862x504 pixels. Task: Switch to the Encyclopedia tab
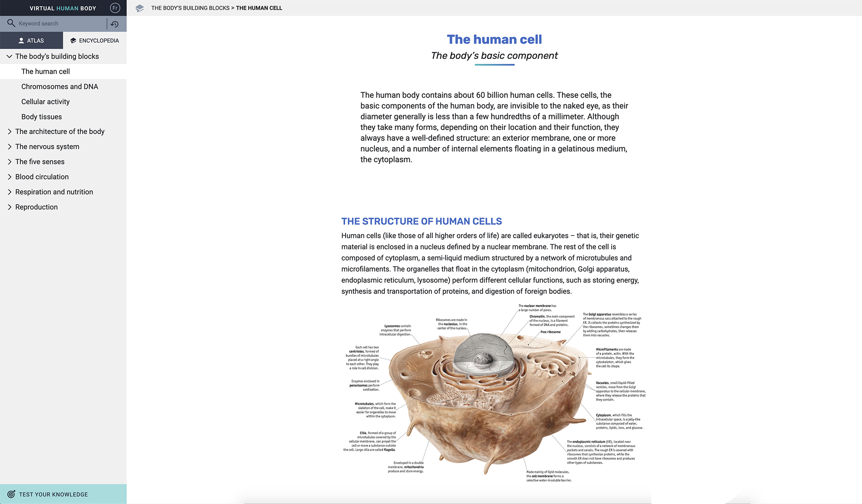(94, 40)
